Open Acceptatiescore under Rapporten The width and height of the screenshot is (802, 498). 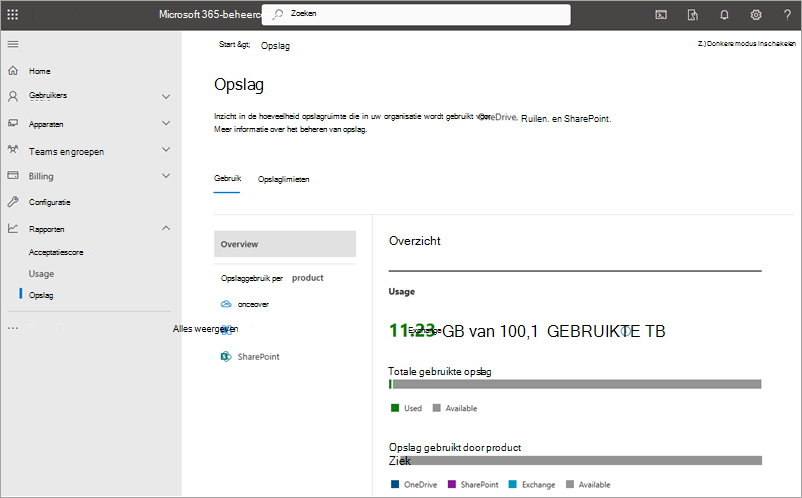point(56,252)
